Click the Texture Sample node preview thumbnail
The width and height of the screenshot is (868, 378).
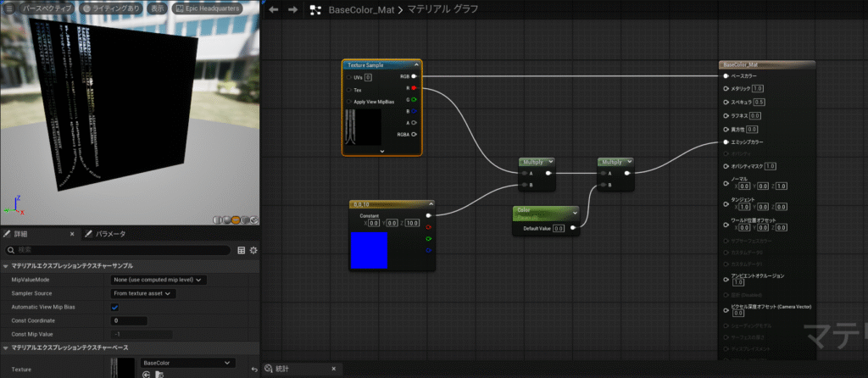tap(363, 127)
